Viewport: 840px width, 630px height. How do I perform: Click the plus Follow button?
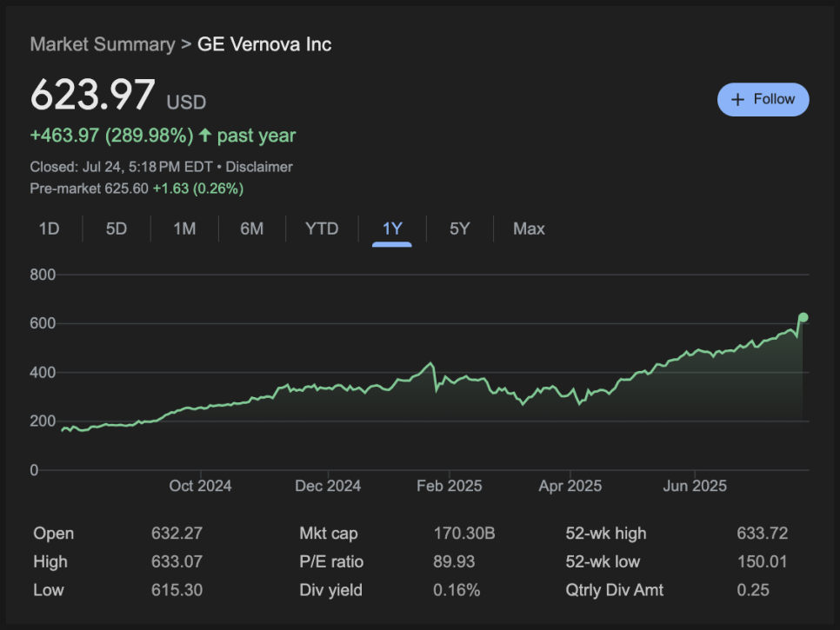point(763,100)
